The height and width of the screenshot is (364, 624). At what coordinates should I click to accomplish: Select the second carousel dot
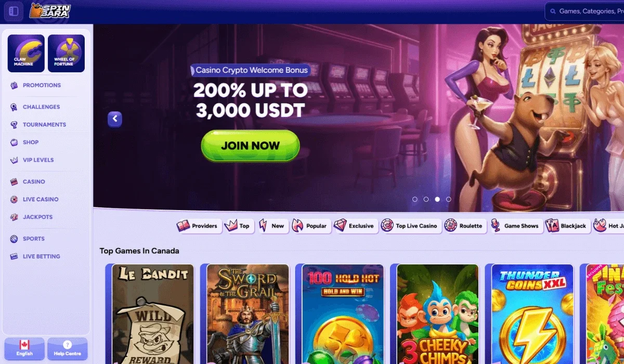[x=426, y=199]
